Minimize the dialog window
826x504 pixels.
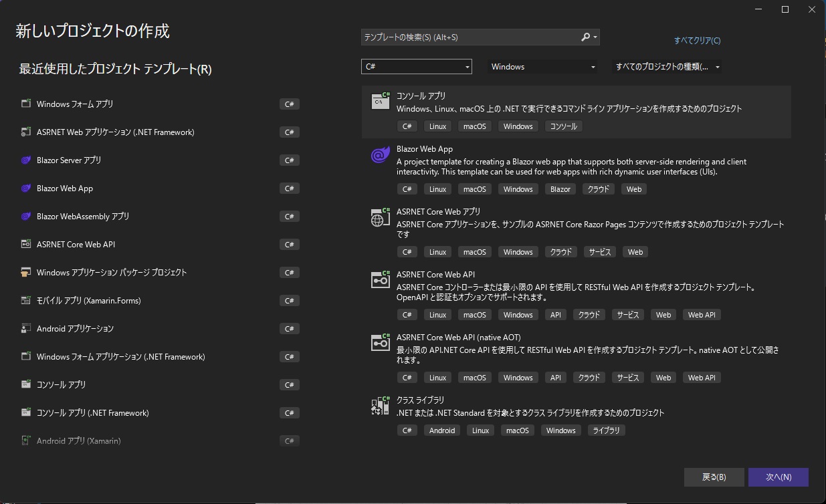coord(758,9)
